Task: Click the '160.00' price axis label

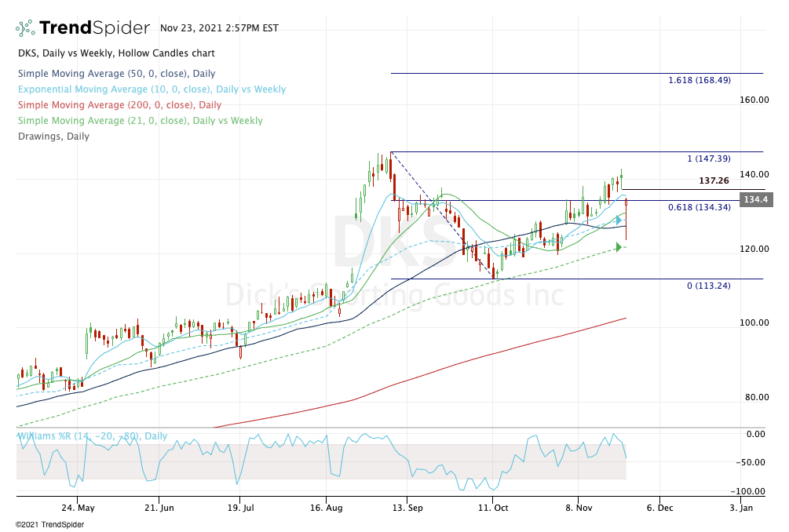Action: coord(754,100)
